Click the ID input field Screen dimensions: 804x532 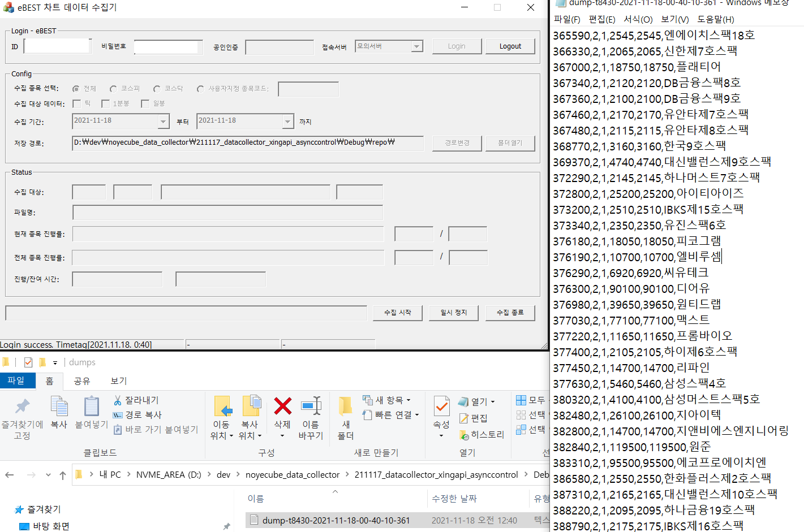[57, 46]
